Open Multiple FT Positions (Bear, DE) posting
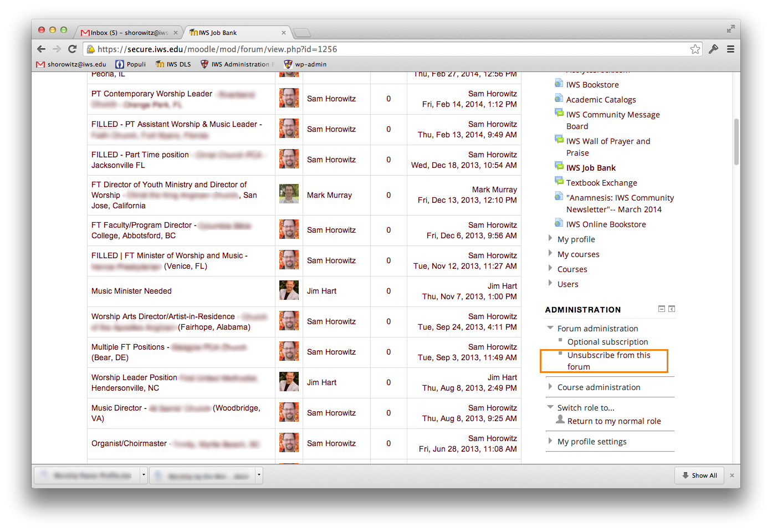 tap(169, 352)
